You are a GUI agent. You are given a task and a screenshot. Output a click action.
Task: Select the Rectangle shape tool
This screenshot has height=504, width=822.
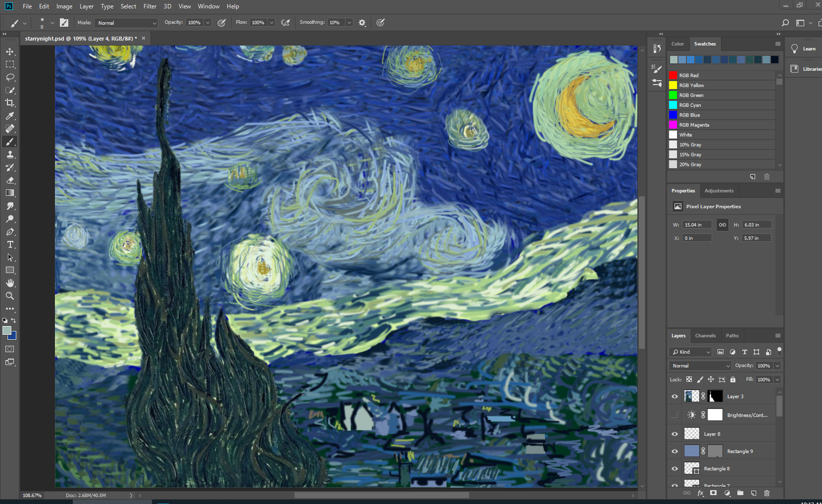pos(10,270)
